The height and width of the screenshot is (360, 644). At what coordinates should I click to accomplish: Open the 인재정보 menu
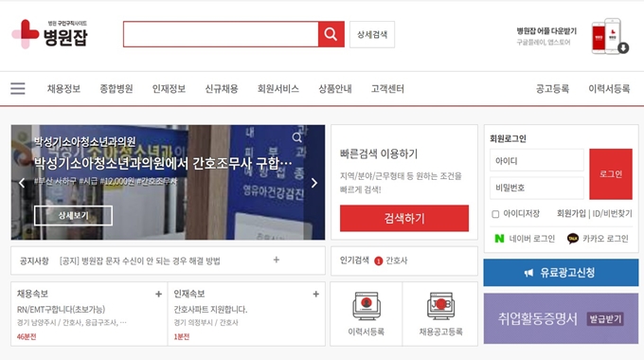pos(169,89)
